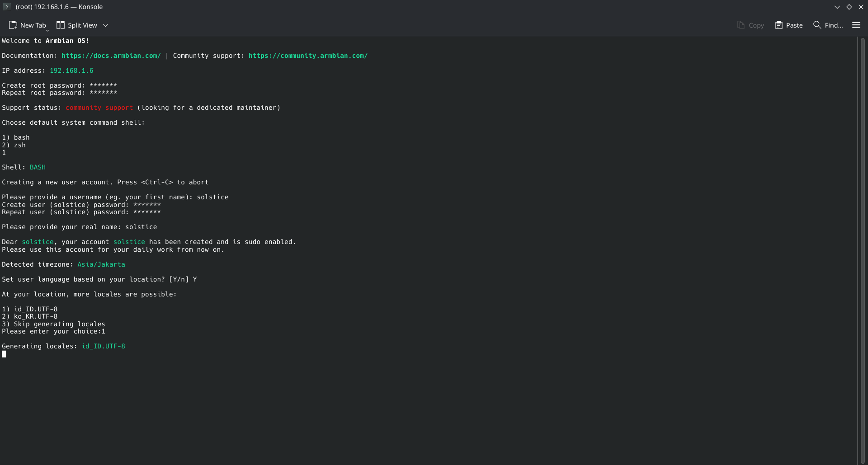This screenshot has width=868, height=465.
Task: Click the Copy icon in toolbar
Action: tap(741, 25)
